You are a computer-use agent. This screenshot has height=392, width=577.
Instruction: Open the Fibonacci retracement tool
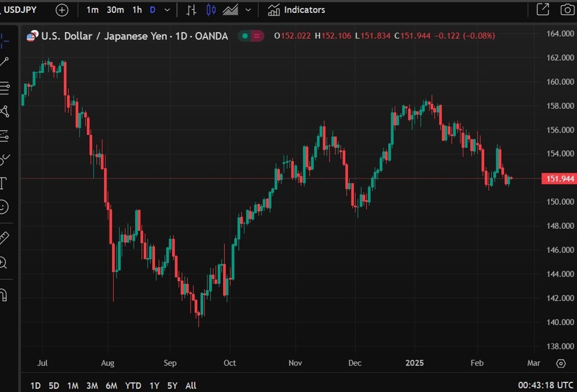[4, 88]
